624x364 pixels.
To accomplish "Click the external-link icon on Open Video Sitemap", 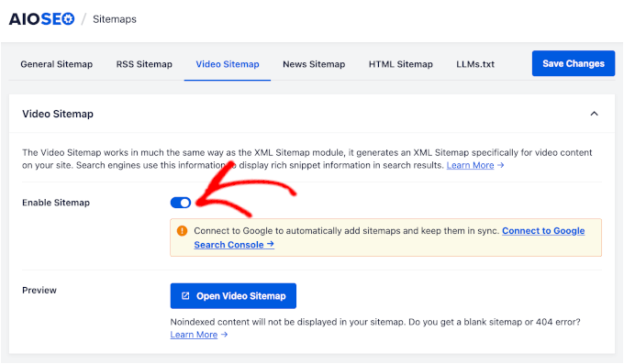I will 185,295.
